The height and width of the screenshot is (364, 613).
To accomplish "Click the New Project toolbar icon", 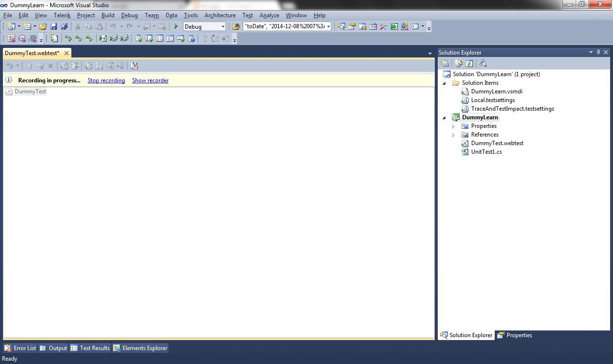I will pyautogui.click(x=11, y=27).
